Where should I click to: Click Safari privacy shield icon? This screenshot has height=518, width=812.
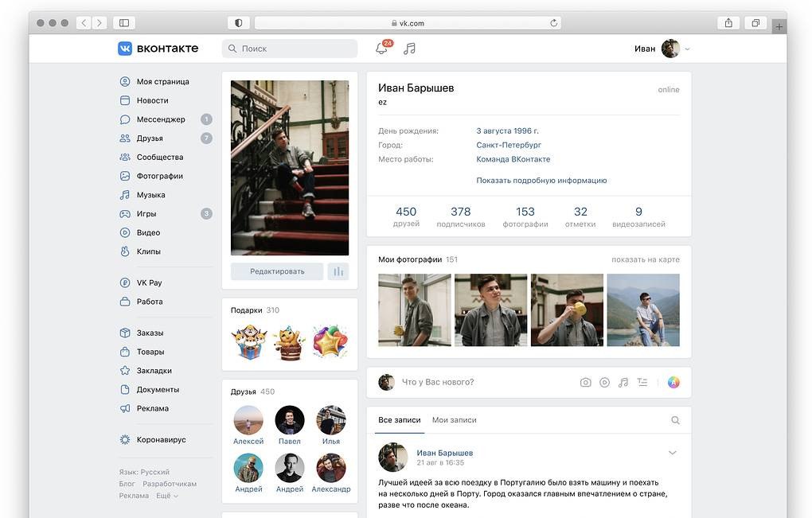(239, 23)
